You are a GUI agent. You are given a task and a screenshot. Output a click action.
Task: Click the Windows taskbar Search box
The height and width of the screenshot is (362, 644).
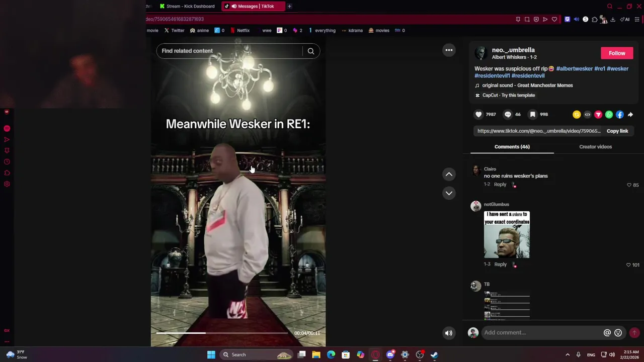(x=257, y=355)
